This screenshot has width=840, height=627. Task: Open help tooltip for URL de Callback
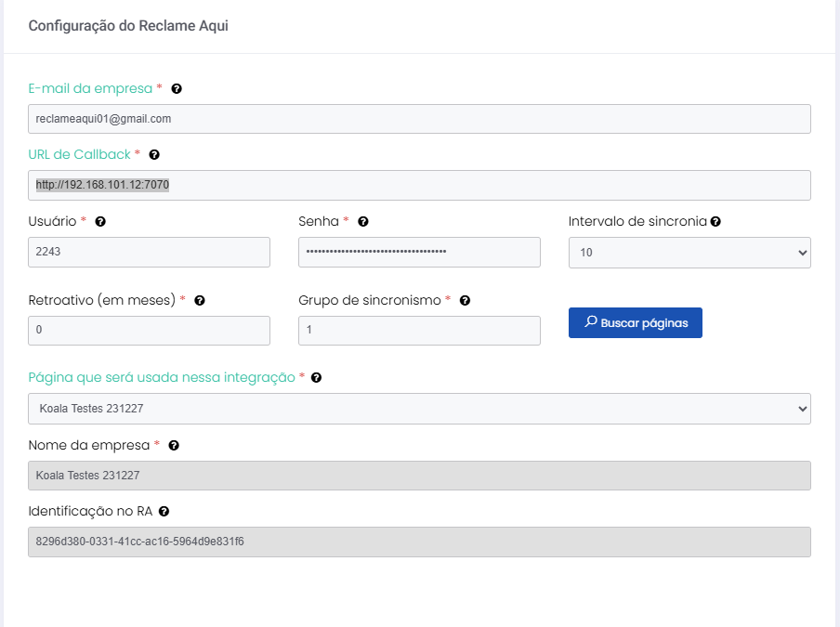tap(154, 155)
